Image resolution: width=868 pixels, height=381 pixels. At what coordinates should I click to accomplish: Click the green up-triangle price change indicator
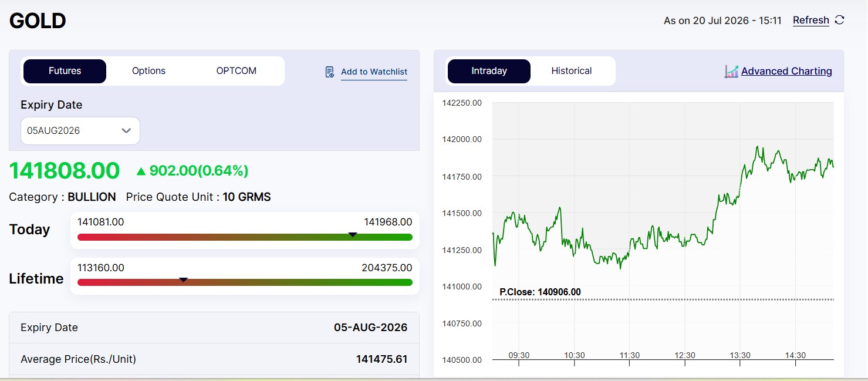point(140,171)
